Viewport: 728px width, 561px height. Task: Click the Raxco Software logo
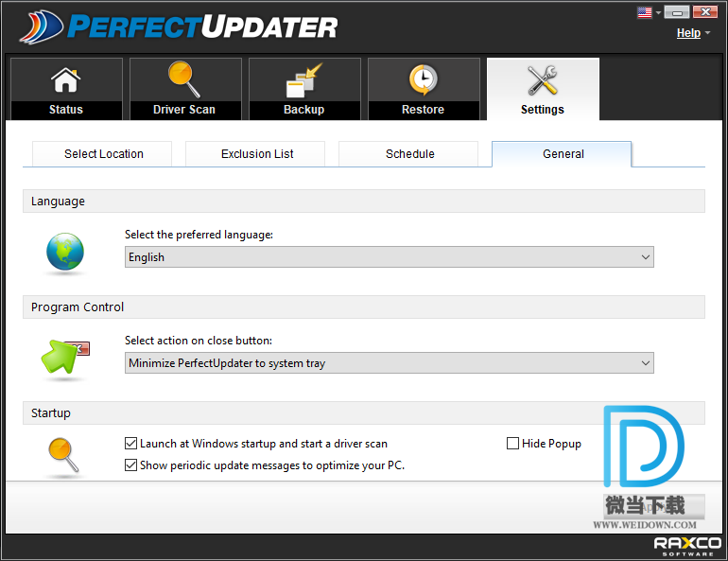pos(687,547)
